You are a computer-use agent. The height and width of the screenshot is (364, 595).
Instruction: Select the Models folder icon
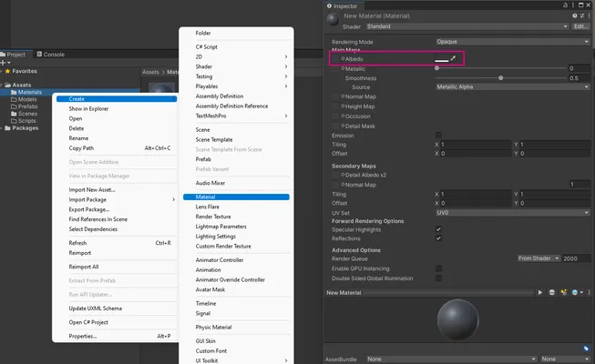(14, 99)
